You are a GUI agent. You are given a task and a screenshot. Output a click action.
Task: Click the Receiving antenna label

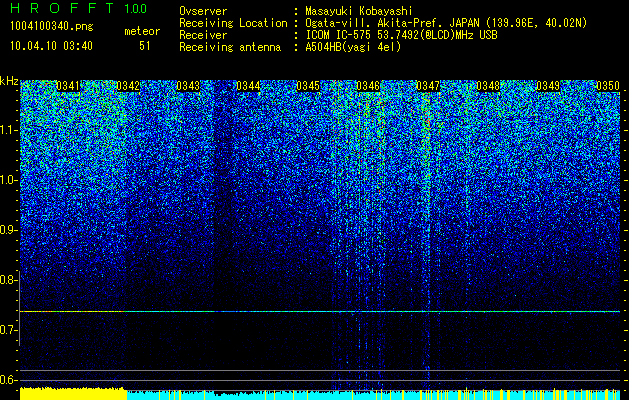230,47
